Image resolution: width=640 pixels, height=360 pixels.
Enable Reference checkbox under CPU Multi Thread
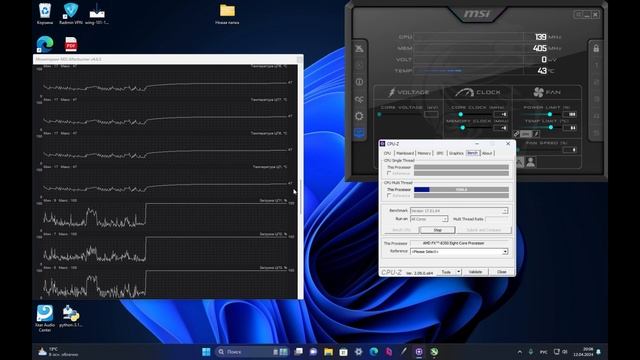coord(389,196)
